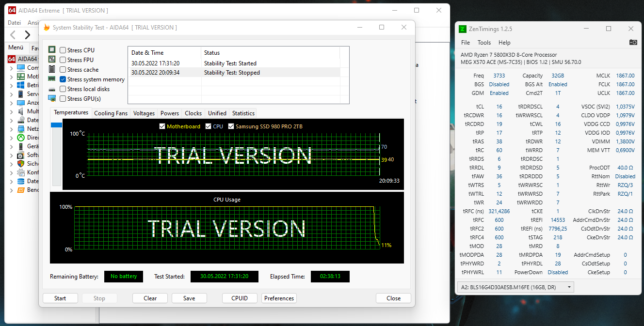The height and width of the screenshot is (326, 644).
Task: Click the disk drive icon beside Stress local disks
Action: 52,89
